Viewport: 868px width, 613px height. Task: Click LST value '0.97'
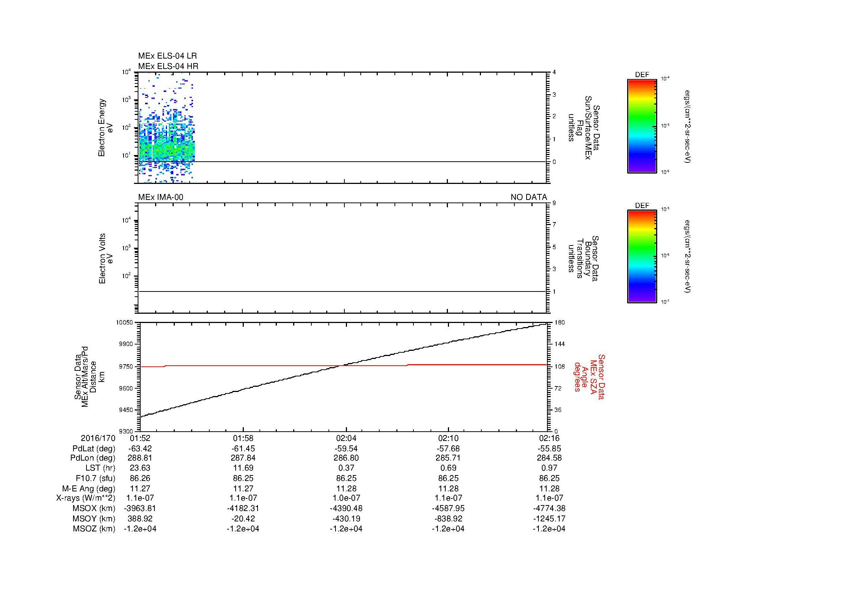(x=549, y=468)
